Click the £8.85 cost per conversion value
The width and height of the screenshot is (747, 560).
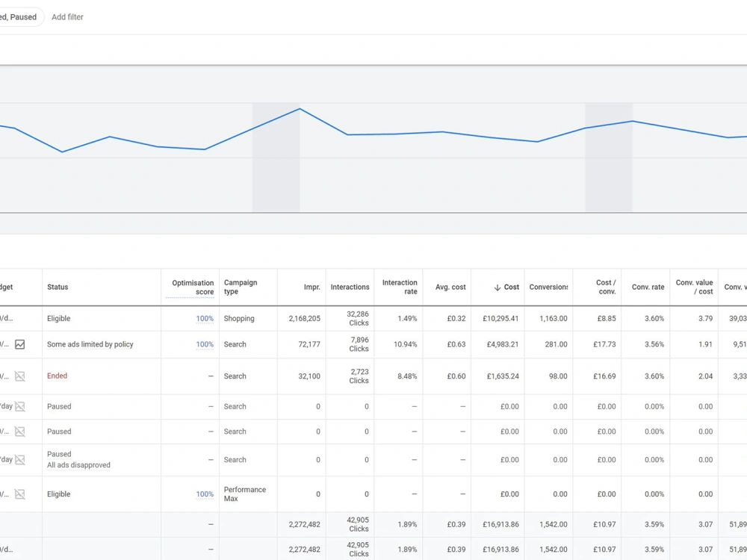tap(607, 319)
